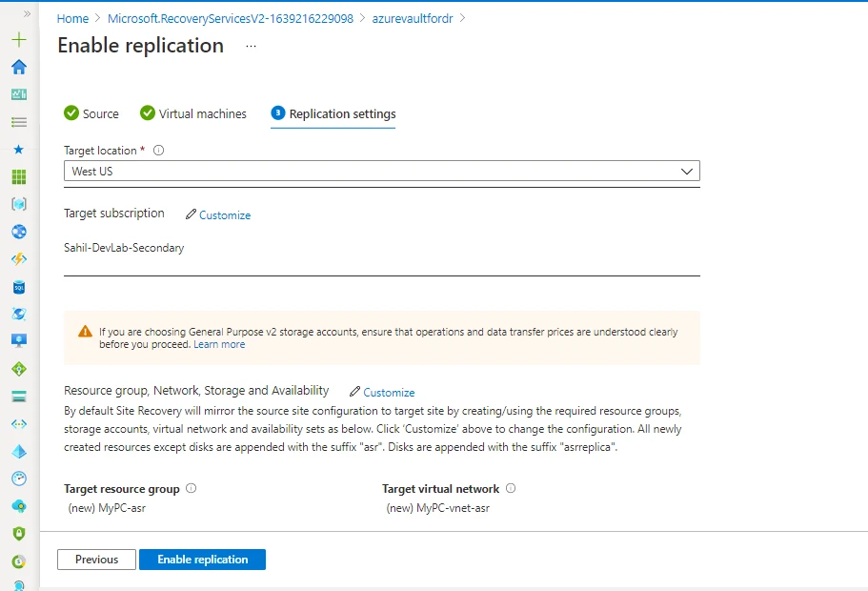Viewport: 868px width, 591px height.
Task: Click the Create a resource plus icon
Action: tap(18, 40)
